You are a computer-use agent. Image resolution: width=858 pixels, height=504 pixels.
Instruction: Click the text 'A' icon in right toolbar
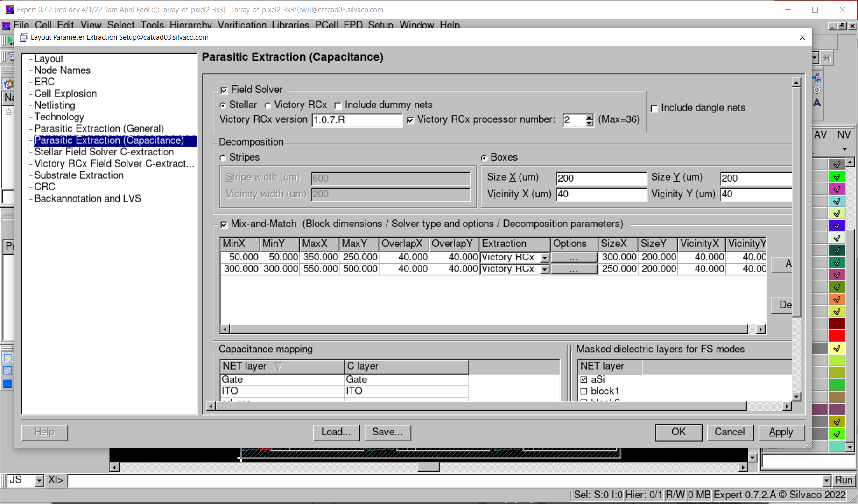tap(817, 103)
